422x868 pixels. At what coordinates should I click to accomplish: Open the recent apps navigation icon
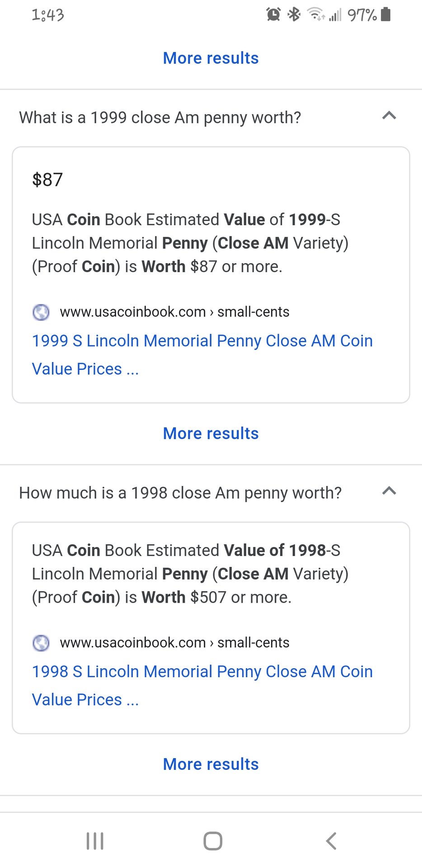click(95, 841)
